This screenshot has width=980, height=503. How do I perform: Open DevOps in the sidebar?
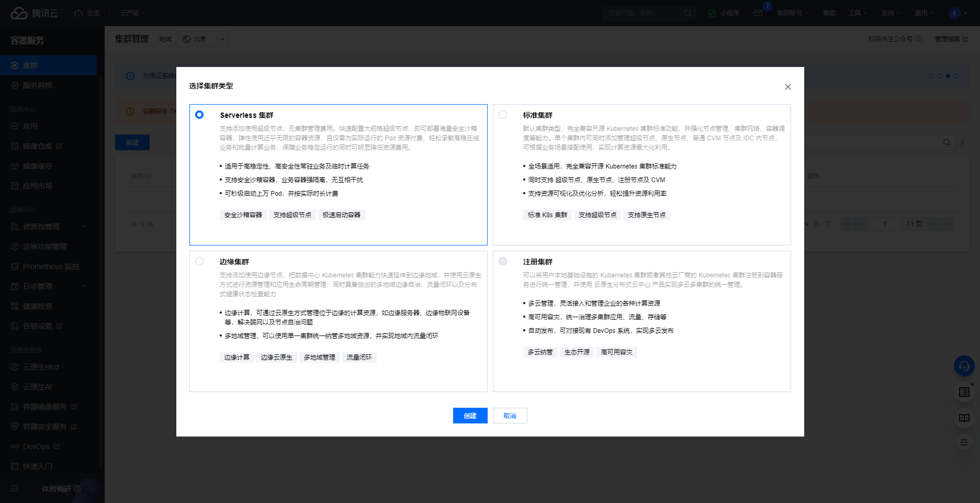[48, 446]
